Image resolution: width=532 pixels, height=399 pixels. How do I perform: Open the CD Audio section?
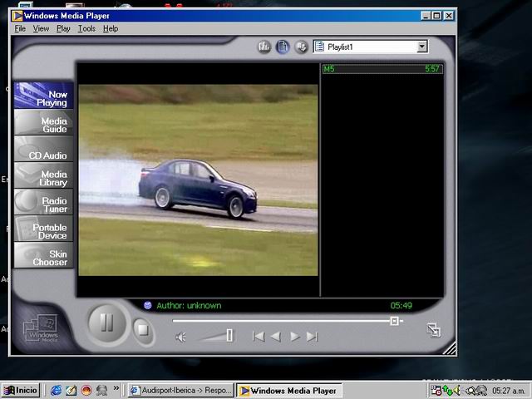[x=44, y=149]
